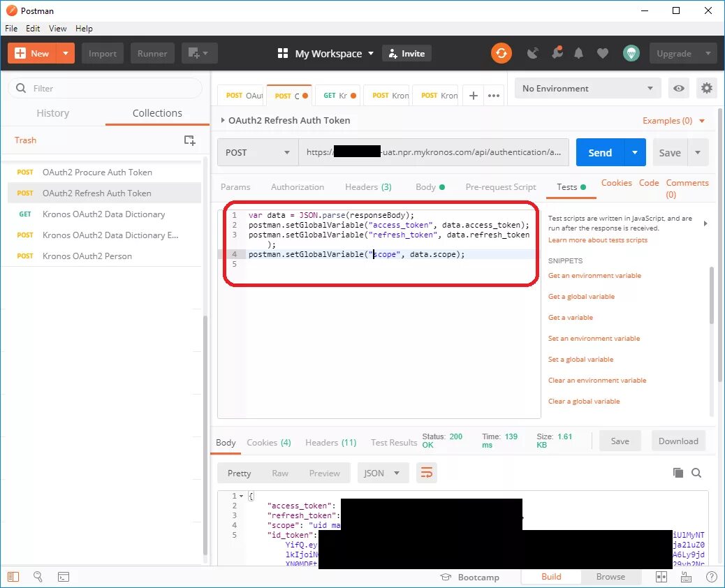Open the Save button dropdown arrow

click(698, 152)
